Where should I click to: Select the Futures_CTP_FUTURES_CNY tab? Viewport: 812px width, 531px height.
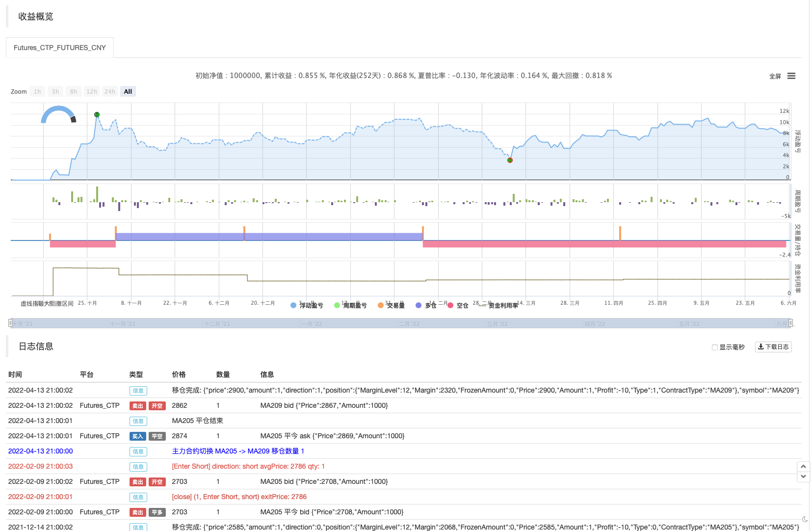click(x=60, y=48)
